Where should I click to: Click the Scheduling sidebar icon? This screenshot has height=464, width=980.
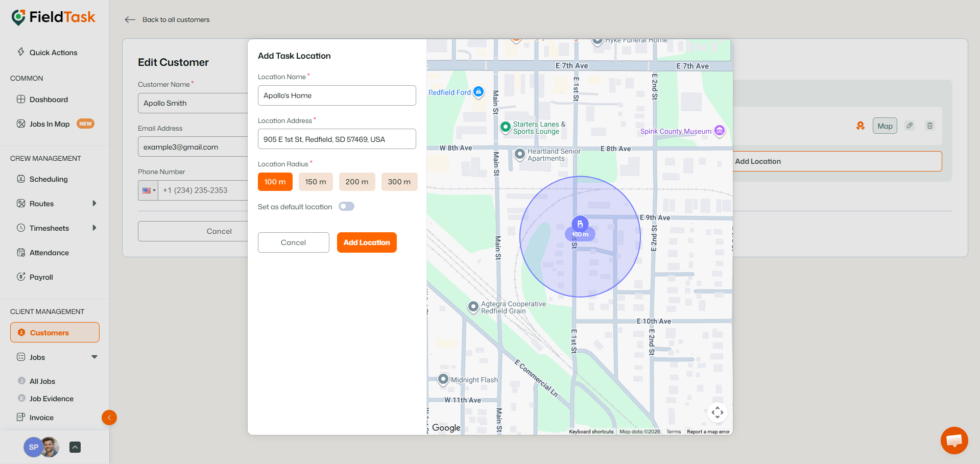point(21,179)
